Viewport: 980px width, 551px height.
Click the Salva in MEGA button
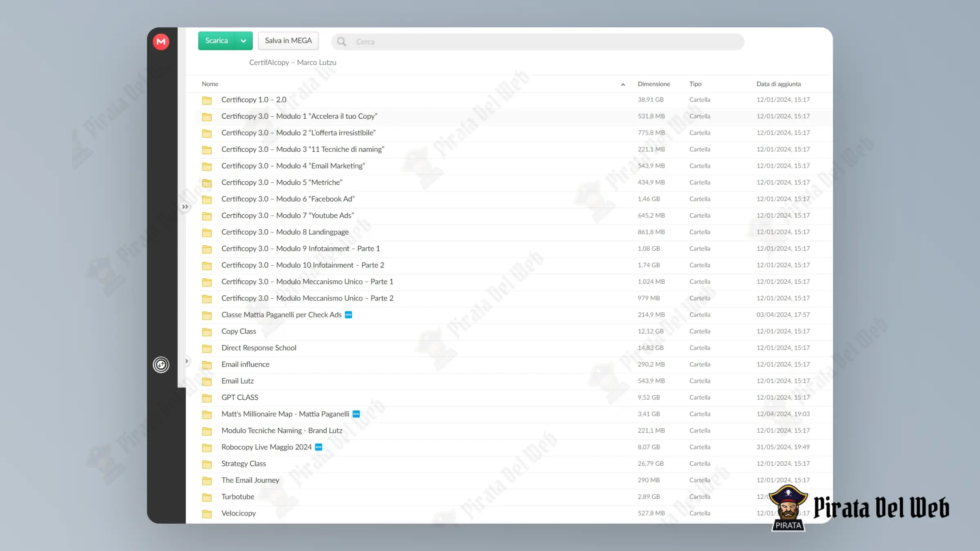click(x=288, y=41)
